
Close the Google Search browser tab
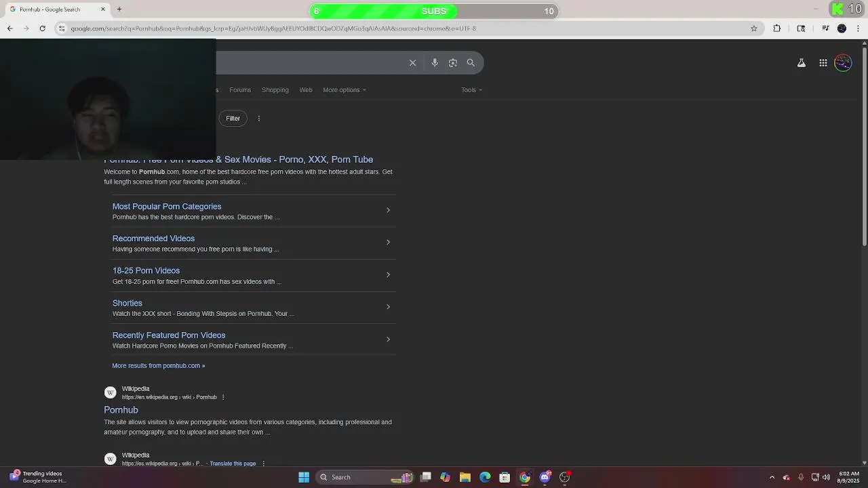pyautogui.click(x=103, y=9)
